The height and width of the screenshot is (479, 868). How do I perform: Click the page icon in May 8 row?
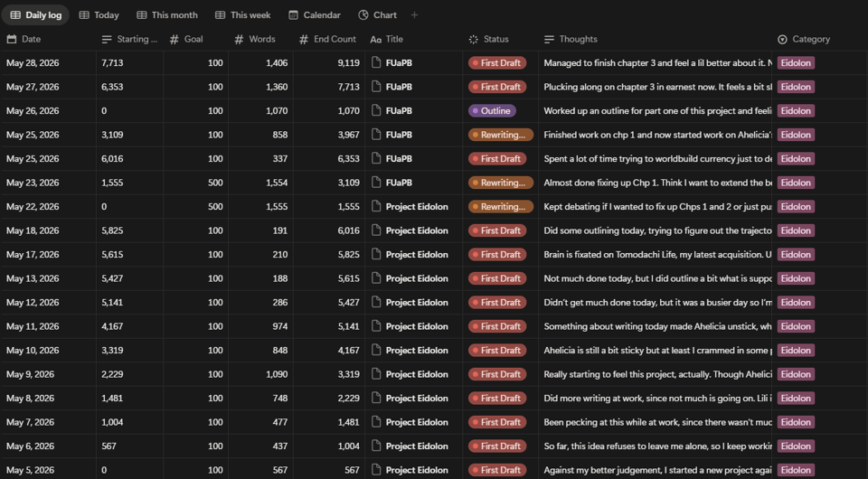click(x=376, y=399)
